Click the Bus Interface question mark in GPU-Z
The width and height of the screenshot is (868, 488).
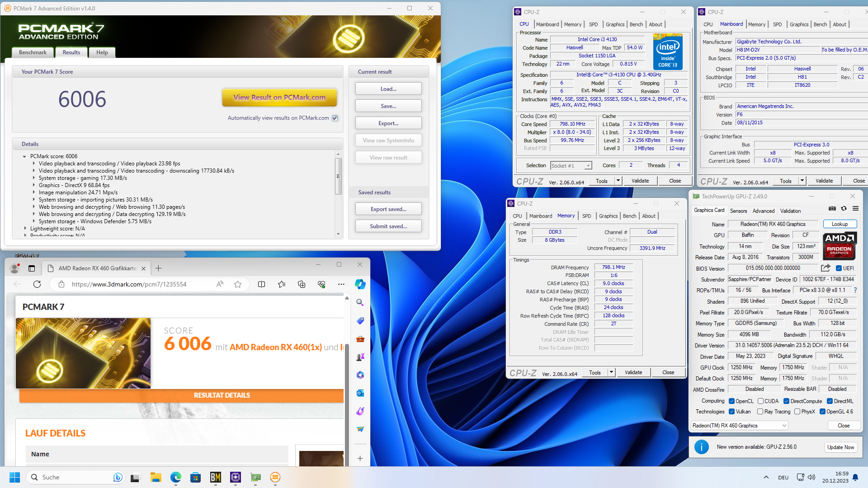[855, 290]
